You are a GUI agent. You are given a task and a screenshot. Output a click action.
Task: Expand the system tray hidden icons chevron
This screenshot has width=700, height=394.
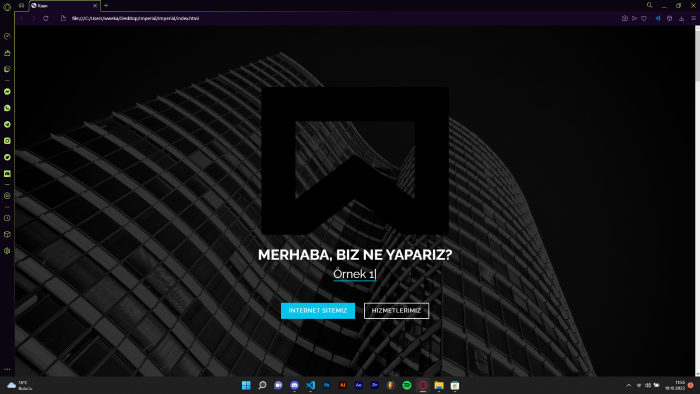click(629, 385)
